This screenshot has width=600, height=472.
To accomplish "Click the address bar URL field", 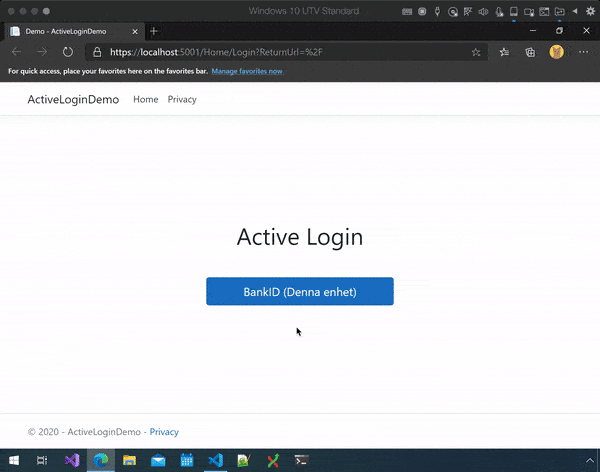I will (x=280, y=52).
